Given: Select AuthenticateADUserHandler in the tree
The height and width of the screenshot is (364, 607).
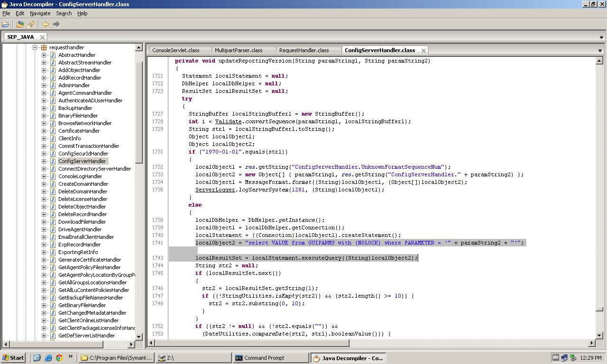Looking at the screenshot, I should (x=90, y=100).
